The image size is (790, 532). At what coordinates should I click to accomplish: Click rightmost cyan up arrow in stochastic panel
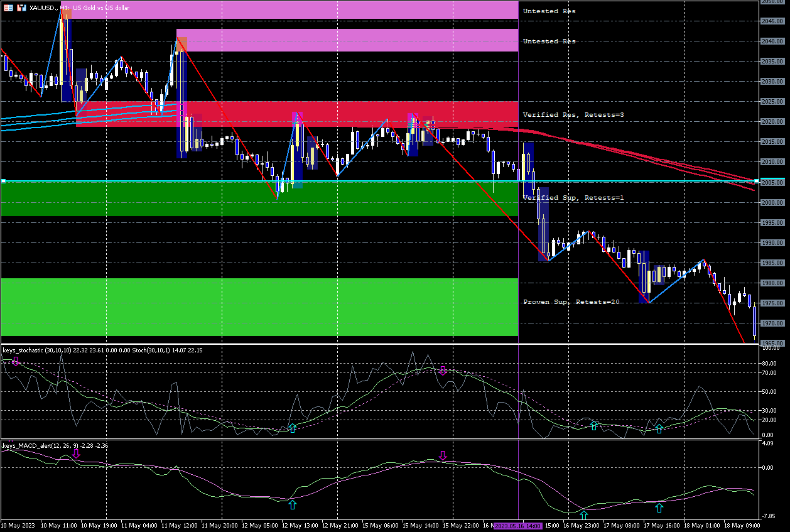click(659, 428)
